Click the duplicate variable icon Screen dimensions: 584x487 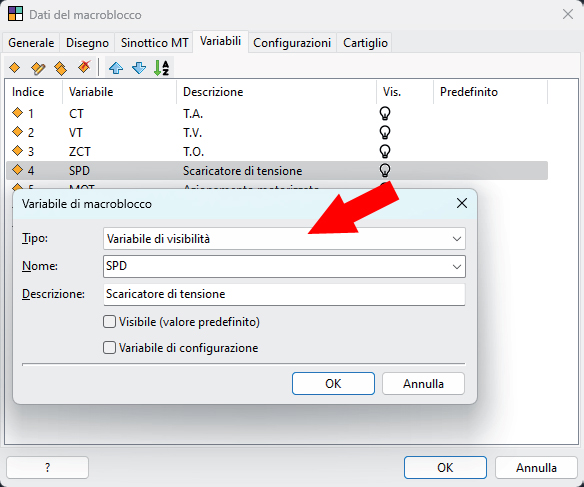pyautogui.click(x=61, y=68)
